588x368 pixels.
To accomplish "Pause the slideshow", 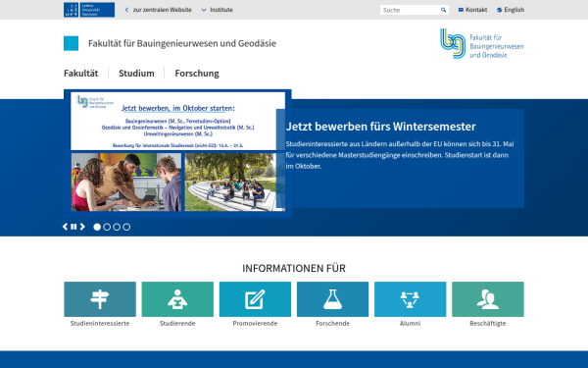I will 73,227.
